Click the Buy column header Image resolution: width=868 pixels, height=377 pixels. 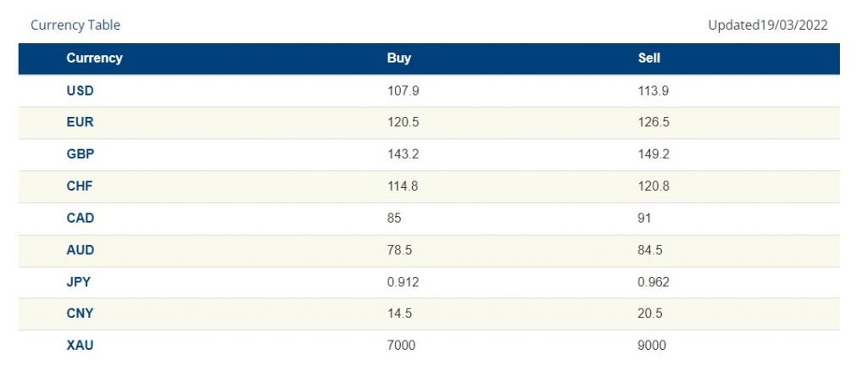(398, 58)
